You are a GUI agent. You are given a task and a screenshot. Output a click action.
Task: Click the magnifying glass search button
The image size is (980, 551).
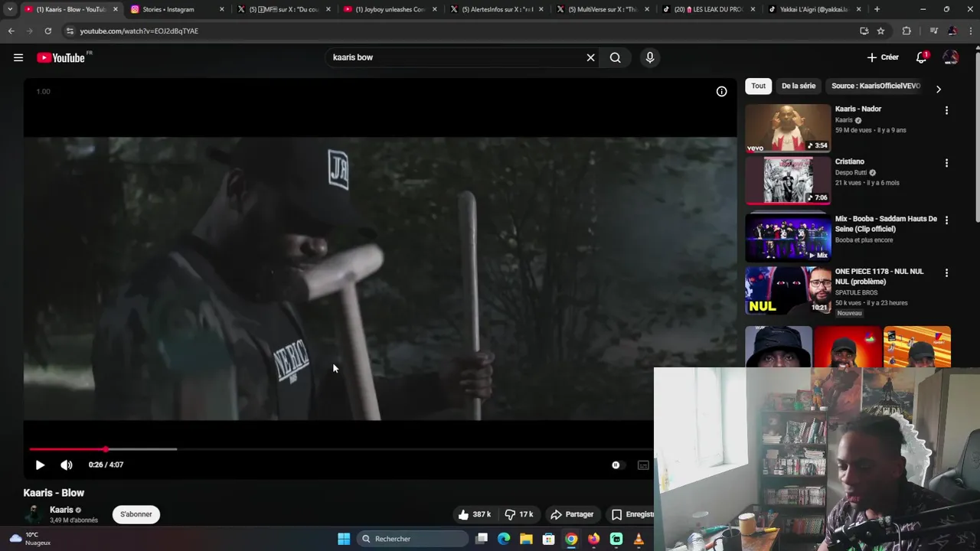615,57
